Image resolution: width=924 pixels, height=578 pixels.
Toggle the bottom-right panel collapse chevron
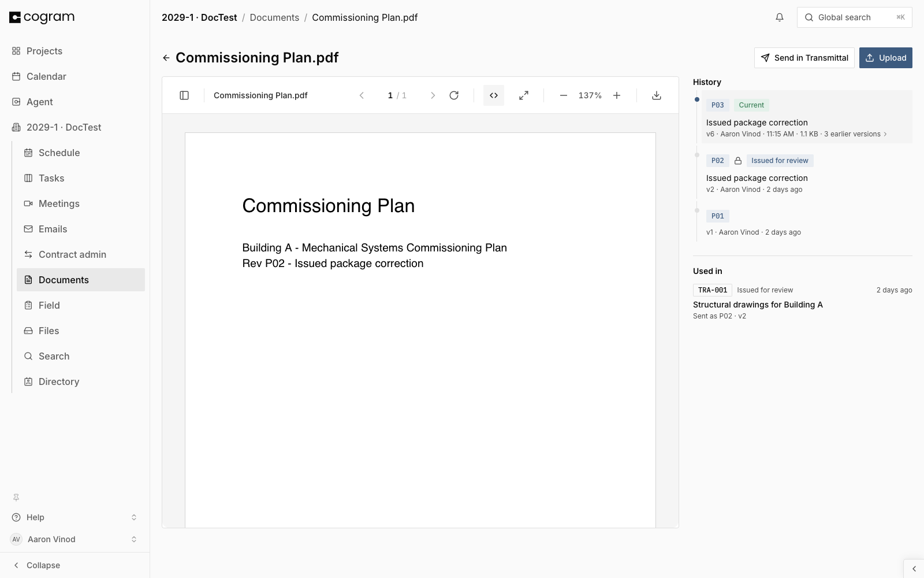914,569
